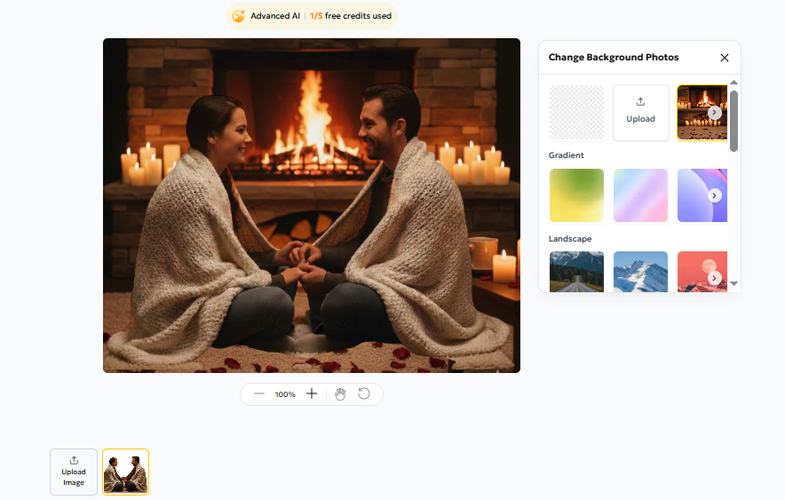Click the main couple image canvas
Image resolution: width=785 pixels, height=500 pixels.
tap(311, 205)
